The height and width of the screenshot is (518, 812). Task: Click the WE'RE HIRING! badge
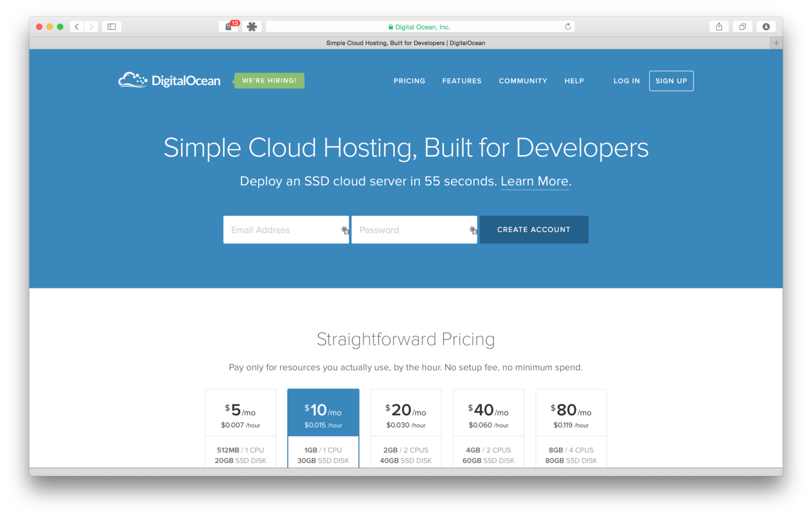coord(269,81)
